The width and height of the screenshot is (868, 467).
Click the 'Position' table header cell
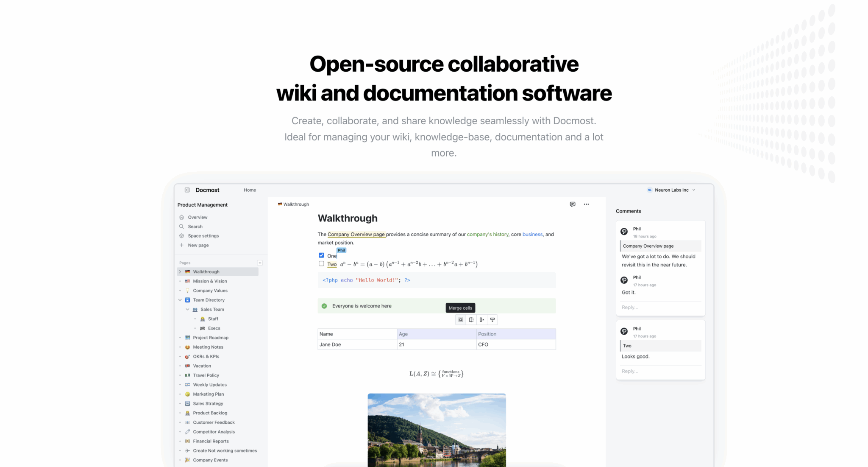click(x=516, y=334)
